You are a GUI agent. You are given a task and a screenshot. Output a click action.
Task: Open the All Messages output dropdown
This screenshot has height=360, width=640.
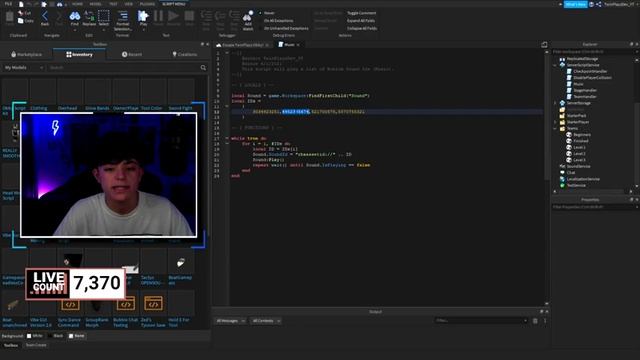click(x=231, y=321)
